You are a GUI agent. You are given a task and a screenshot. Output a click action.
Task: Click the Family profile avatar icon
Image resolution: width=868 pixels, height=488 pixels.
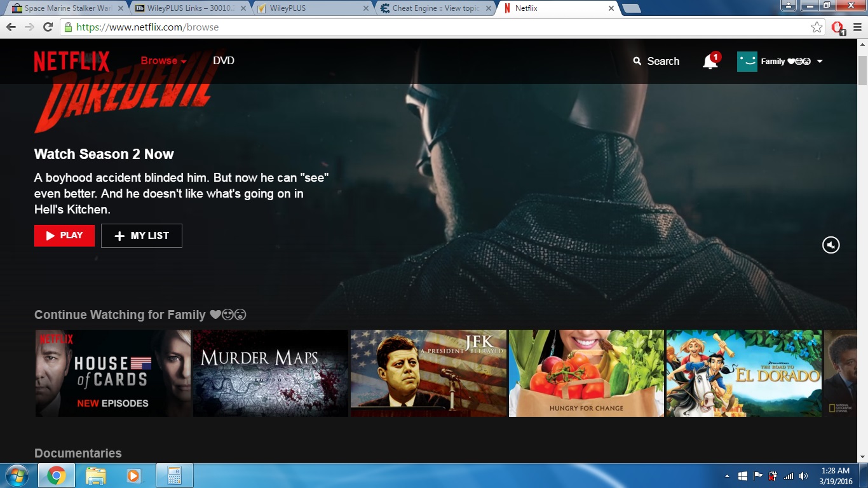pos(747,62)
